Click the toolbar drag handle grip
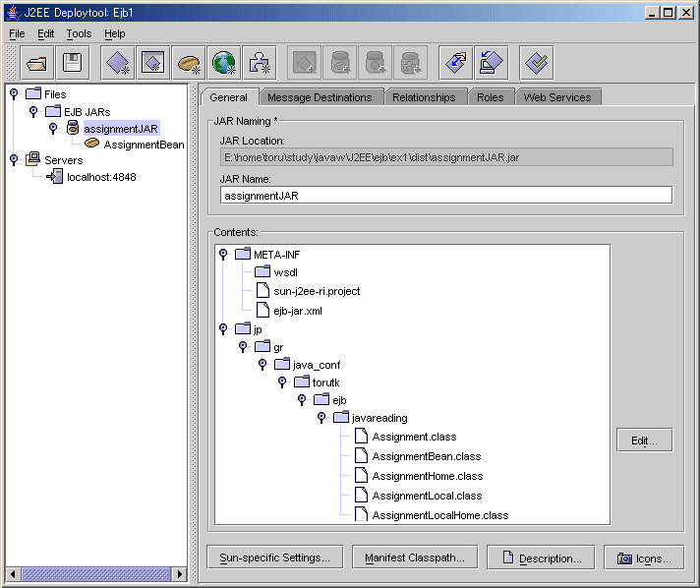This screenshot has width=700, height=588. pos(12,63)
